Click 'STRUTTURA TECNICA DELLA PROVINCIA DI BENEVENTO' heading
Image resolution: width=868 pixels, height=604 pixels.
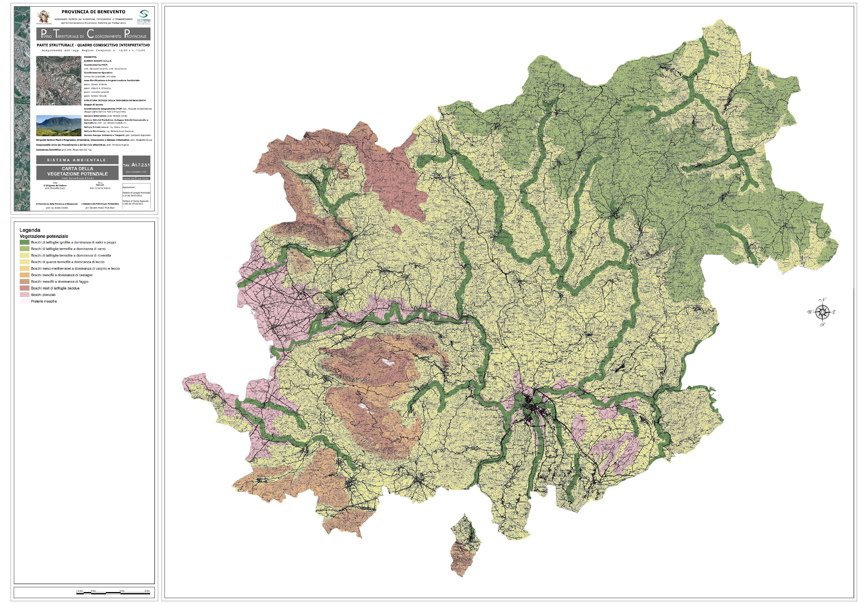click(x=115, y=101)
